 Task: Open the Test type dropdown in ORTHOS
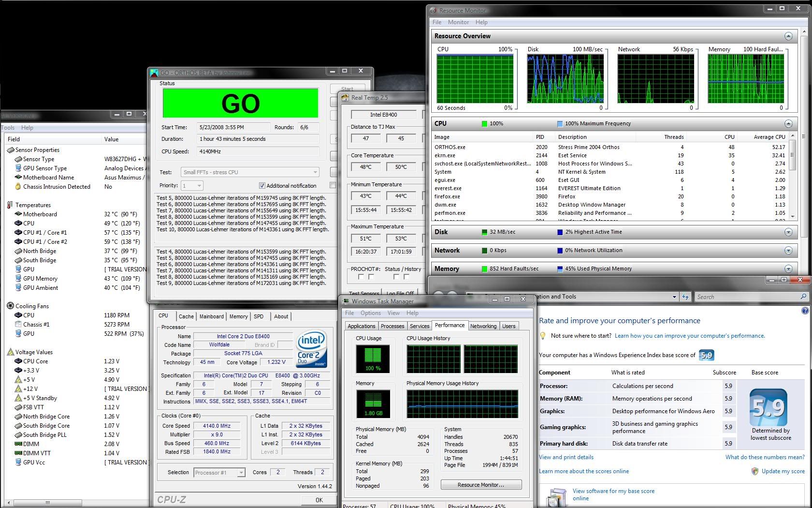[250, 172]
